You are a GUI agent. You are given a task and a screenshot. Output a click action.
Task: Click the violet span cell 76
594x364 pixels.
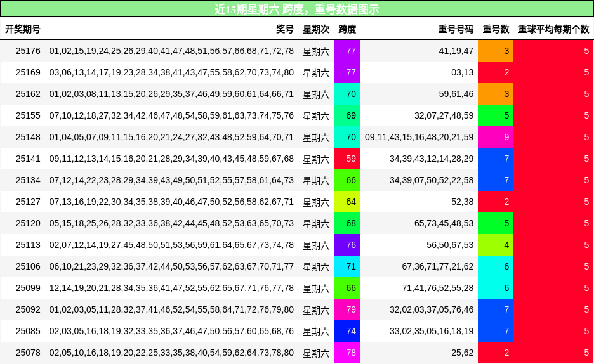(347, 245)
